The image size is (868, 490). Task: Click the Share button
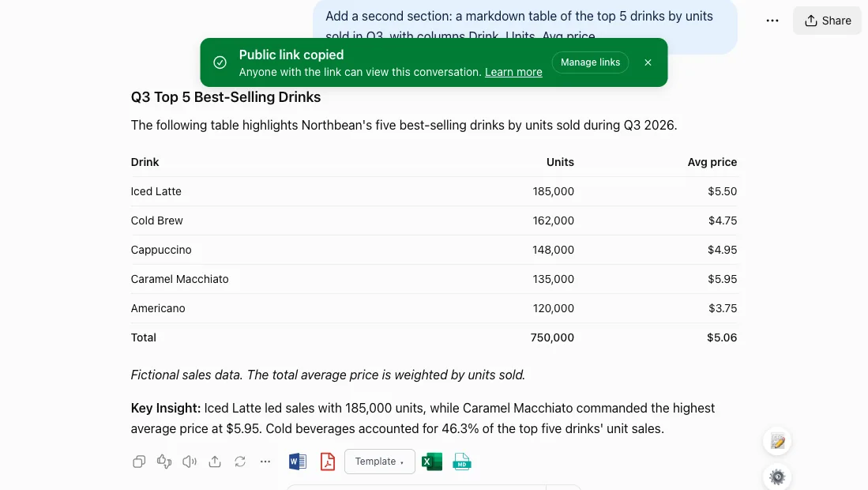pos(828,21)
